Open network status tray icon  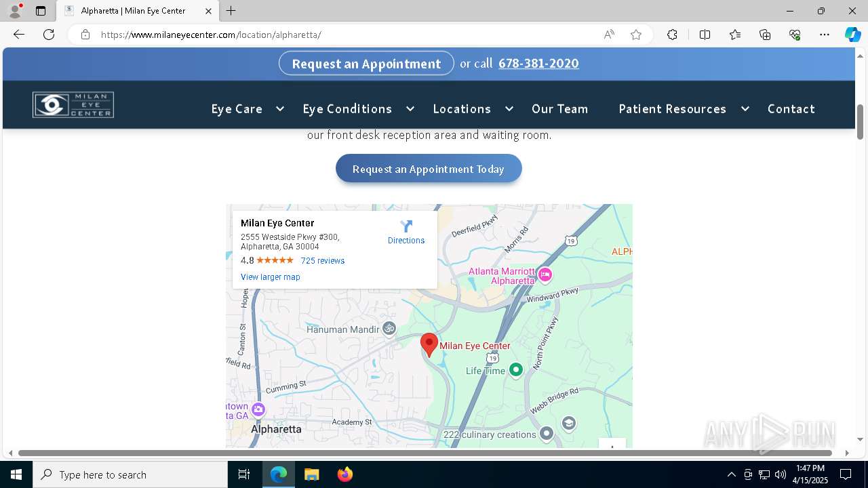click(x=764, y=474)
